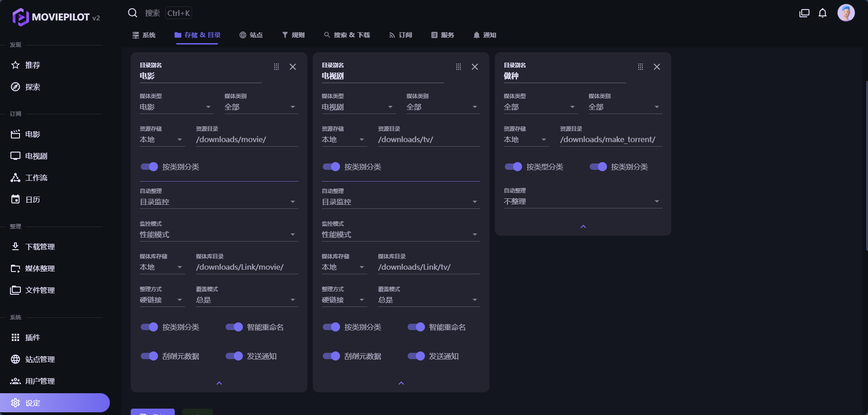Viewport: 868px width, 415px height.
Task: Toggle 智能重命名 in 电影 card
Action: point(234,327)
